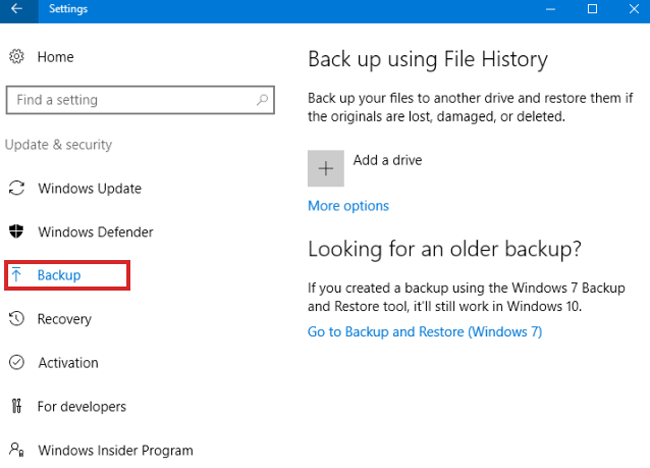The image size is (650, 468).
Task: Open Go to Backup and Restore link
Action: (424, 332)
